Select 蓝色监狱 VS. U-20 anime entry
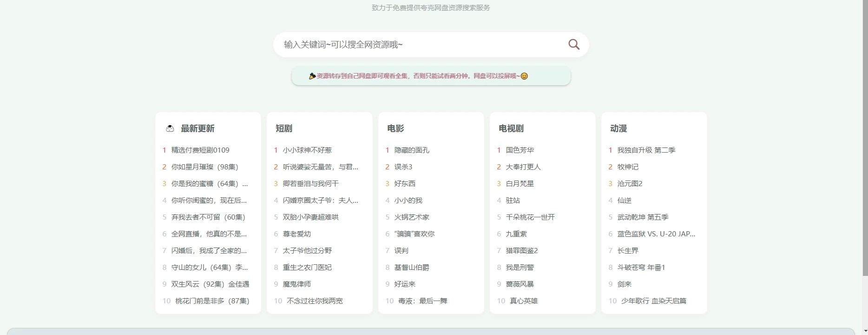 (x=657, y=234)
